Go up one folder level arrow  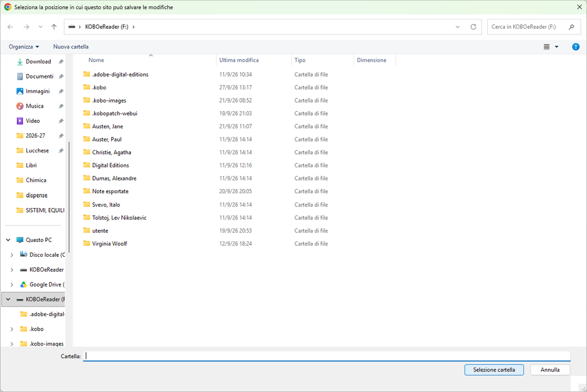[54, 27]
